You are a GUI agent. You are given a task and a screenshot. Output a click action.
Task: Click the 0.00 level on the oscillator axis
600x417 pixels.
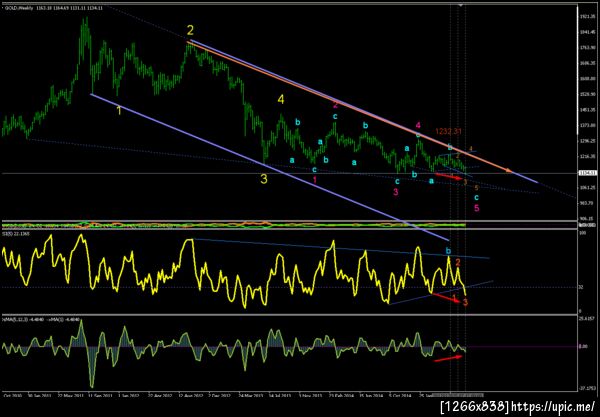click(583, 347)
